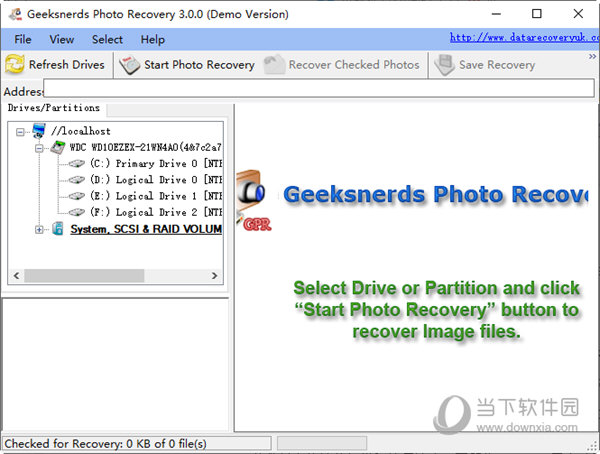The width and height of the screenshot is (600, 454).
Task: Open the File menu
Action: [23, 39]
